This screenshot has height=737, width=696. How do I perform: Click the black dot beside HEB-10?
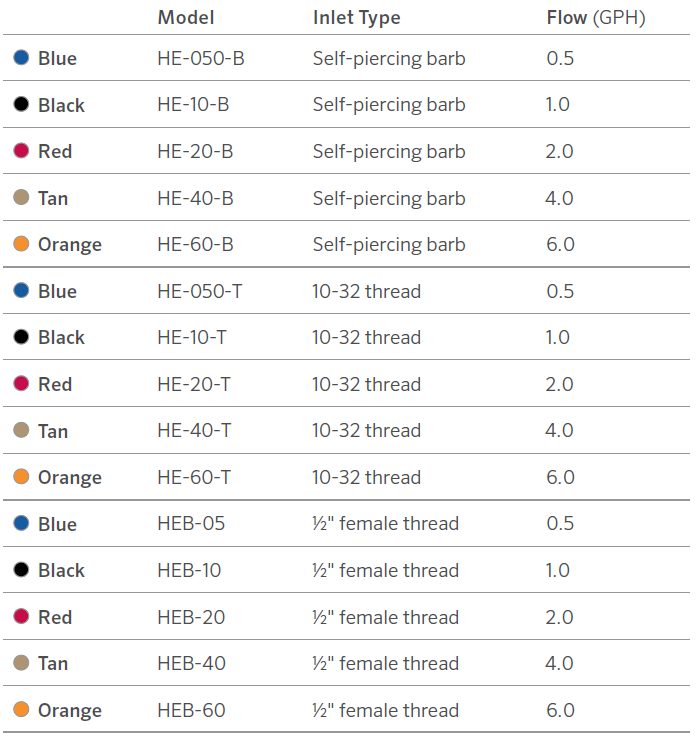coord(21,570)
